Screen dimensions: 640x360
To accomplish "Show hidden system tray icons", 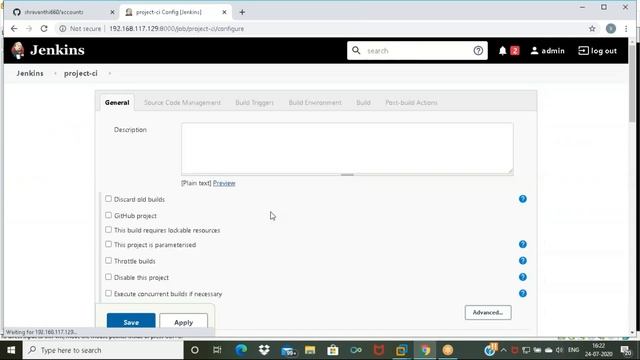I will click(x=503, y=350).
